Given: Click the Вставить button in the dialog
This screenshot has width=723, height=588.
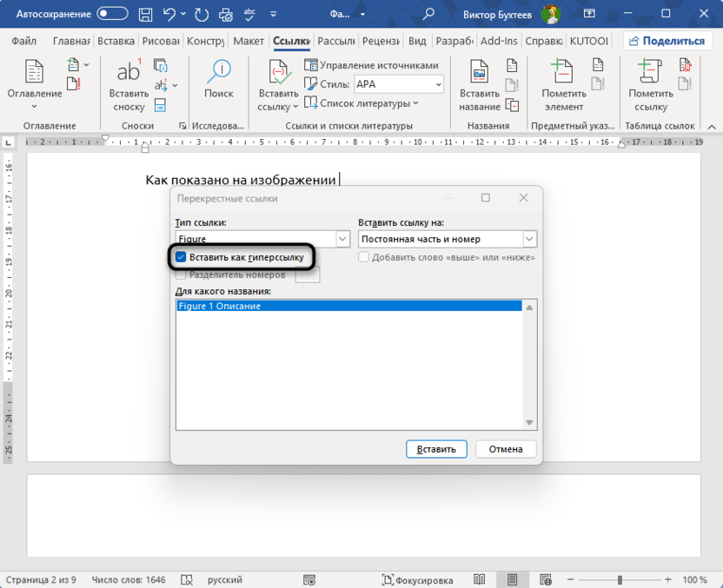Looking at the screenshot, I should [436, 449].
